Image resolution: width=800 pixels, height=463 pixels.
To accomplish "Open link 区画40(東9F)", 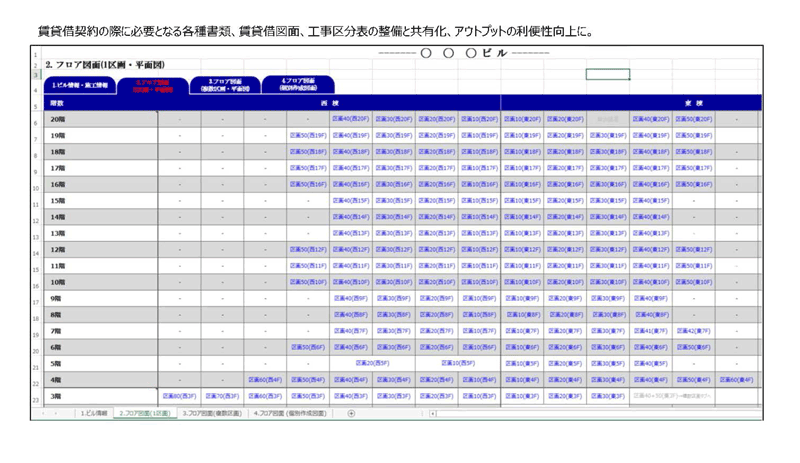I will [x=651, y=299].
